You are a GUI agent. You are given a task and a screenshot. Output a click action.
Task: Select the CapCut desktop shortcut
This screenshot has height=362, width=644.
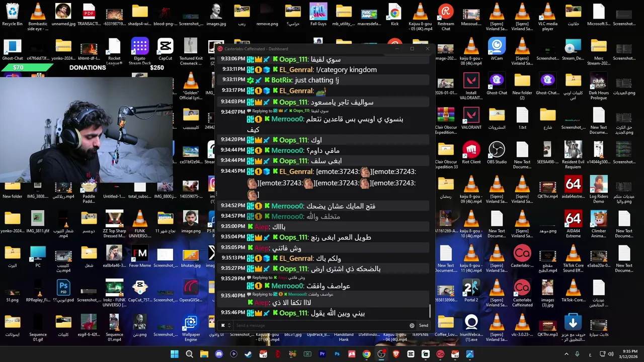(165, 49)
